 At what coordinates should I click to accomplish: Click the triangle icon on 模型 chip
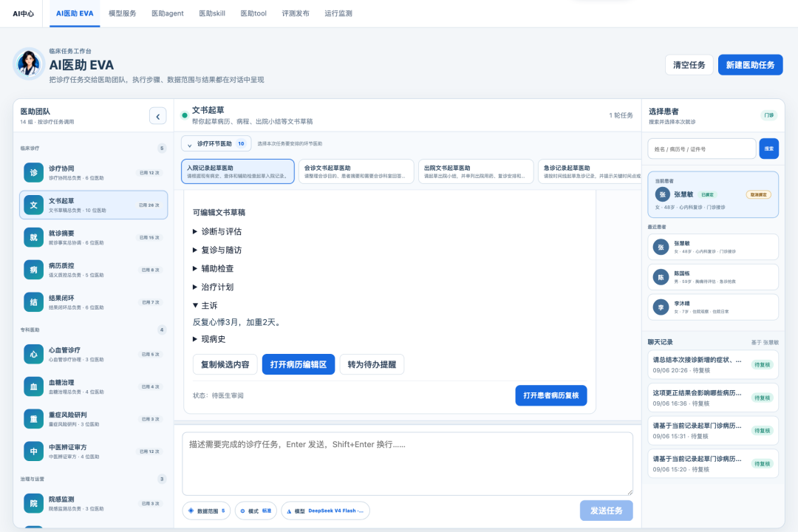(x=289, y=511)
